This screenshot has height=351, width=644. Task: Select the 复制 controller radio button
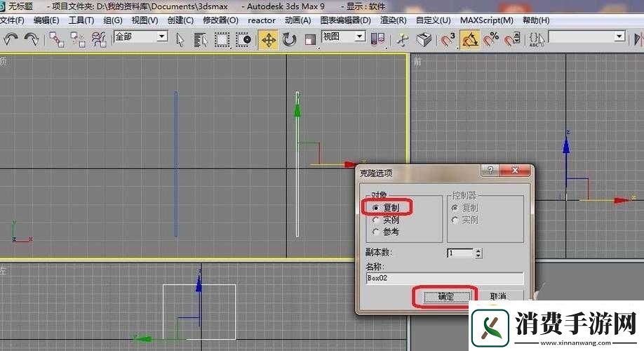[455, 208]
